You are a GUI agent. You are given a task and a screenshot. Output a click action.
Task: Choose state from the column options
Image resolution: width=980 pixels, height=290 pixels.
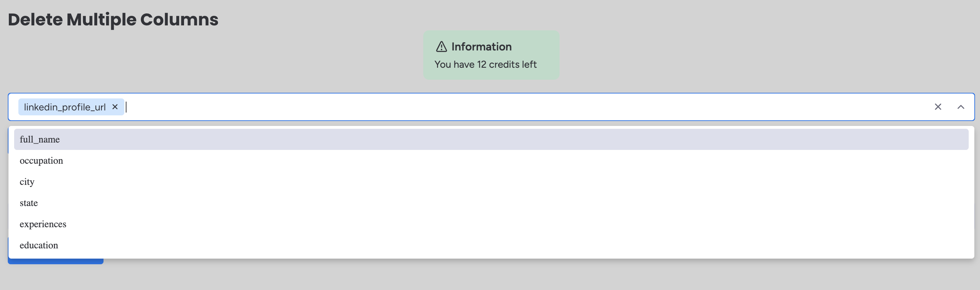click(29, 203)
